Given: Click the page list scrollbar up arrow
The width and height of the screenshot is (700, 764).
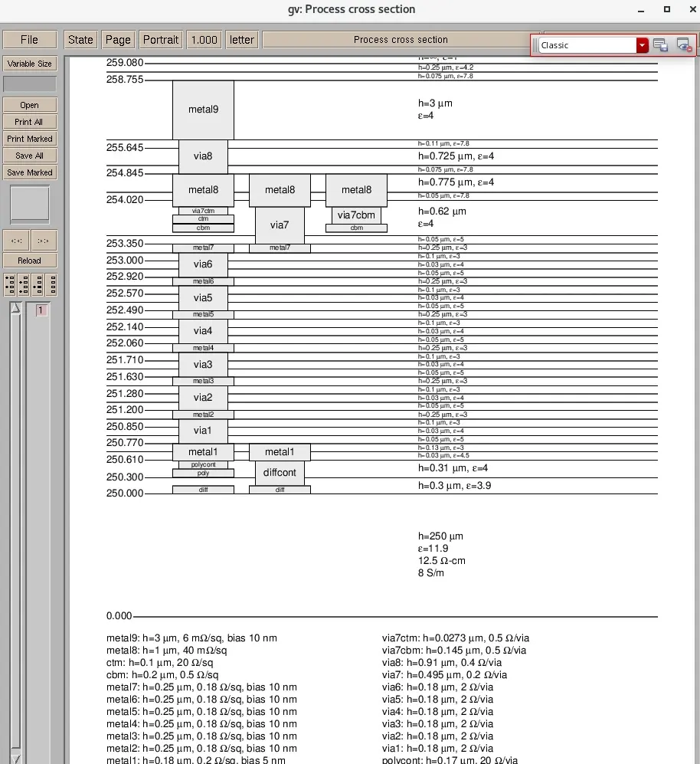Looking at the screenshot, I should pyautogui.click(x=15, y=307).
